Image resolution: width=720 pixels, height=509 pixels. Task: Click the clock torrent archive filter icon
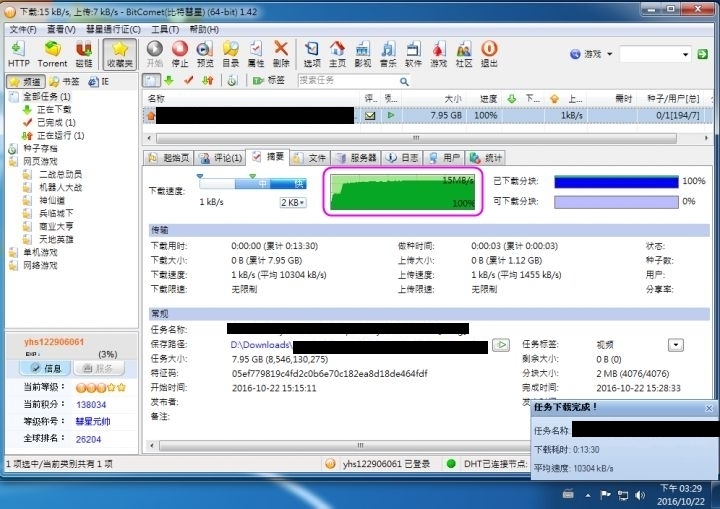pyautogui.click(x=232, y=81)
